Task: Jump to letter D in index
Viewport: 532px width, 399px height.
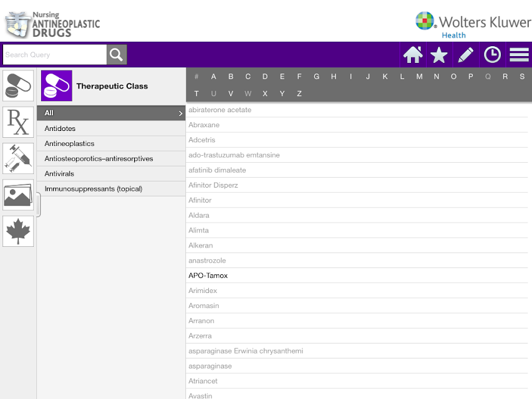Action: 265,77
